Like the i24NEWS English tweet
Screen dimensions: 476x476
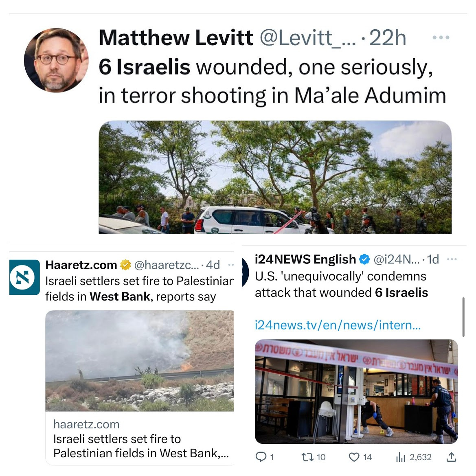coord(360,457)
